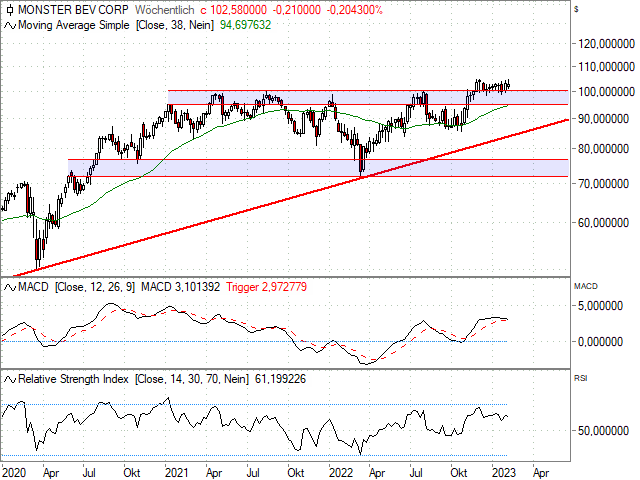This screenshot has height=480, width=640.
Task: Click the 2022 date axis label
Action: tap(341, 473)
